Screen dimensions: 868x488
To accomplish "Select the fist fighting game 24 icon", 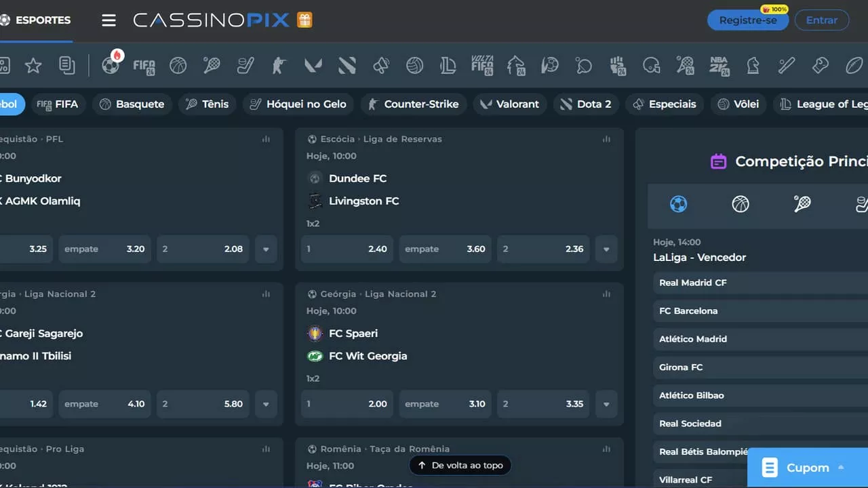I will coord(617,66).
